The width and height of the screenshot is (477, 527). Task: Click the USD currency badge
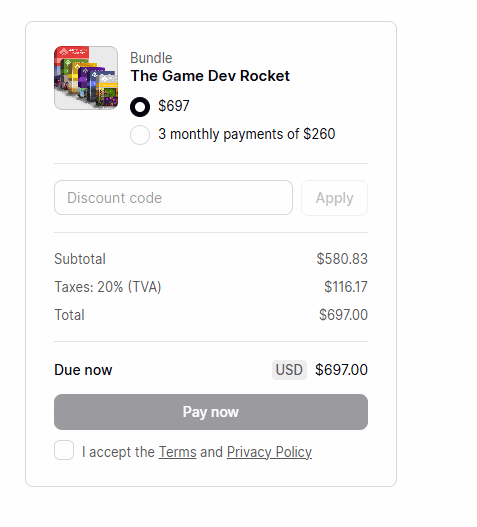coord(289,370)
